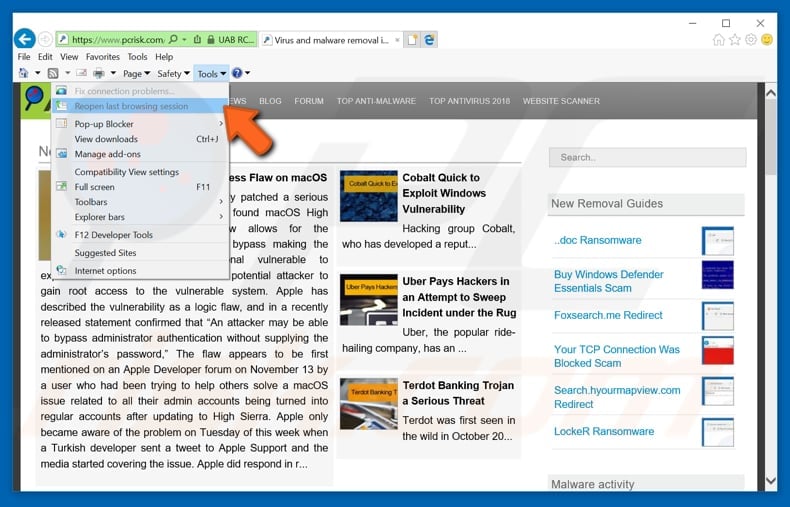790x507 pixels.
Task: Open the Edit menu
Action: (x=45, y=56)
